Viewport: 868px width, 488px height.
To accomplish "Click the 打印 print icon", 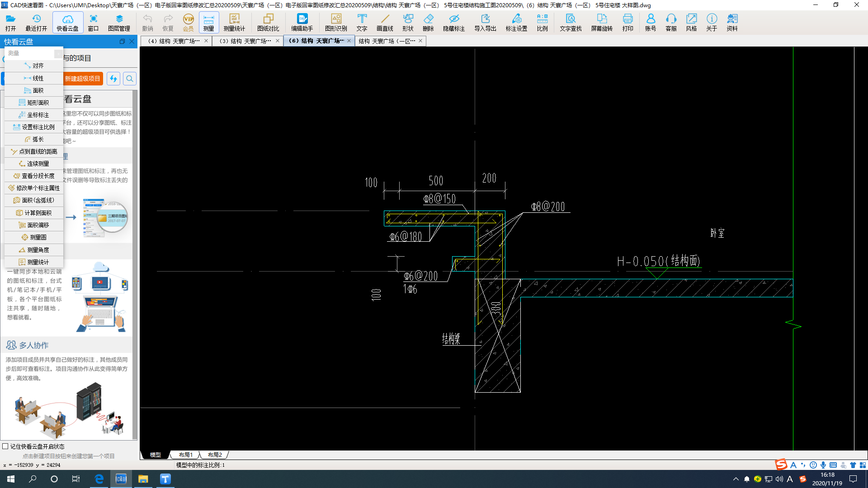I will 627,22.
